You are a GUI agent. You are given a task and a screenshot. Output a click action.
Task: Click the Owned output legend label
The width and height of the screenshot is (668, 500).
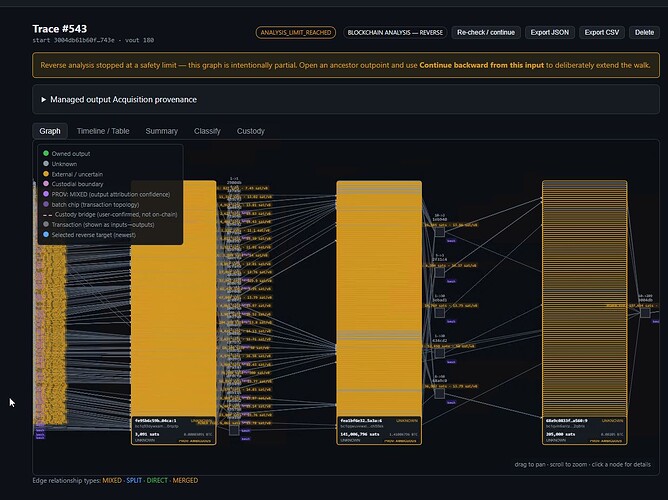point(71,154)
